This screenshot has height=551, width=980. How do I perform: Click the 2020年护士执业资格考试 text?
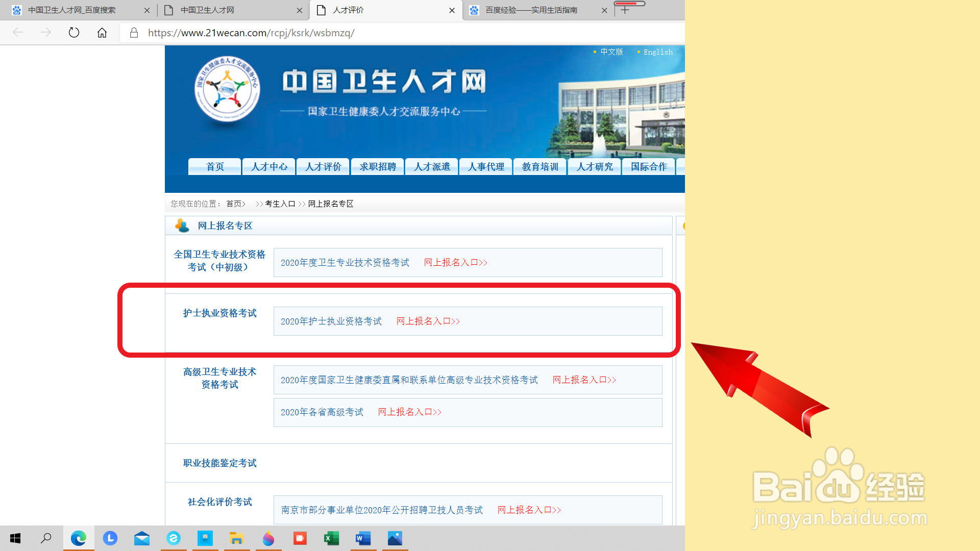[331, 321]
